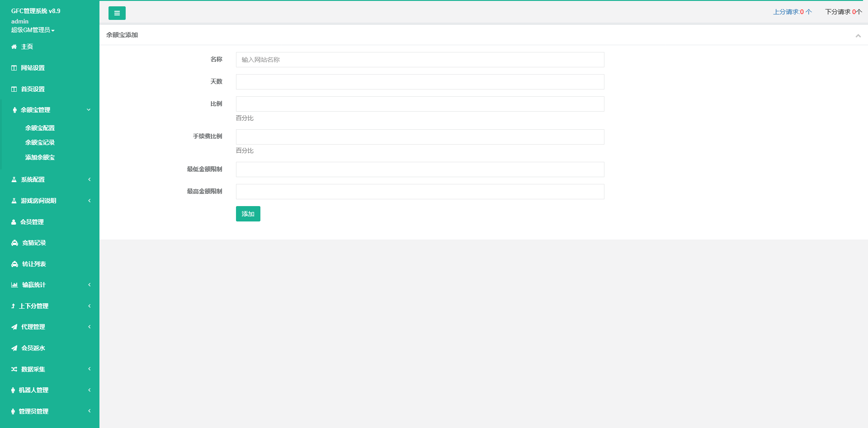Click the user icon next to 会员管理
The height and width of the screenshot is (428, 868).
tap(14, 222)
